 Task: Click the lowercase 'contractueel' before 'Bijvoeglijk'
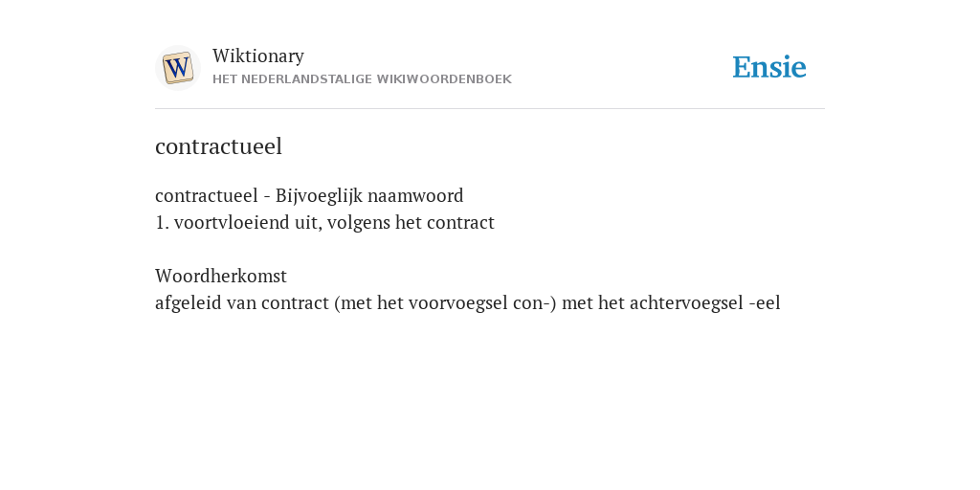(x=207, y=196)
